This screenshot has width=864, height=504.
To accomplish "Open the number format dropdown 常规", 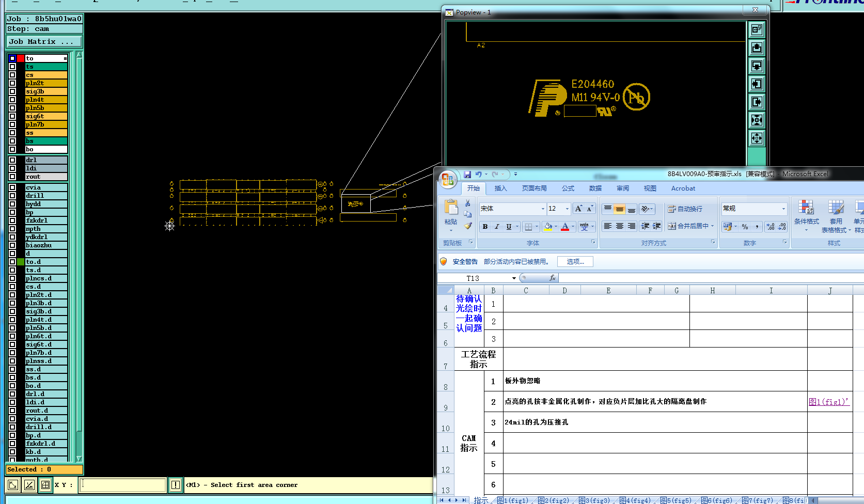I will [x=783, y=209].
